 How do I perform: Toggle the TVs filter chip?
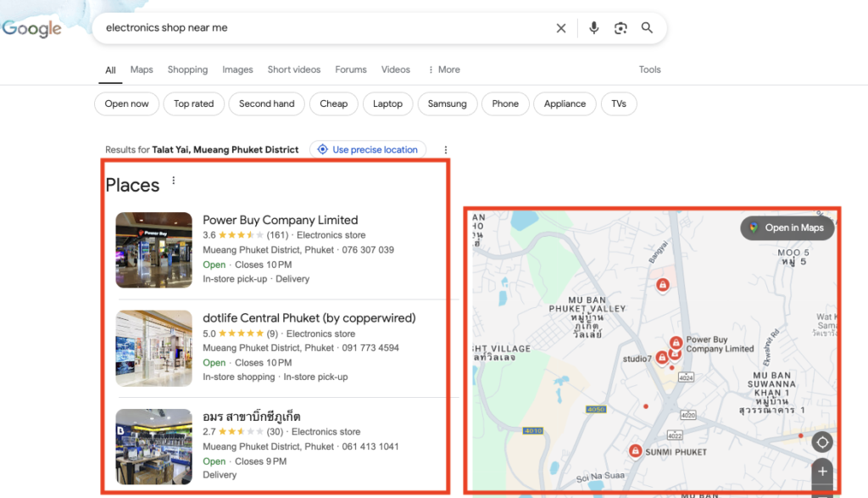point(619,104)
